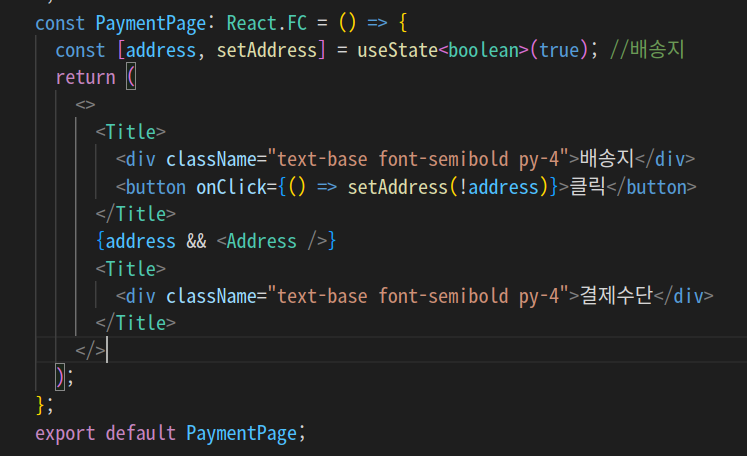Click the '클릭' button label text
Viewport: 747px width, 456px height.
click(x=587, y=186)
